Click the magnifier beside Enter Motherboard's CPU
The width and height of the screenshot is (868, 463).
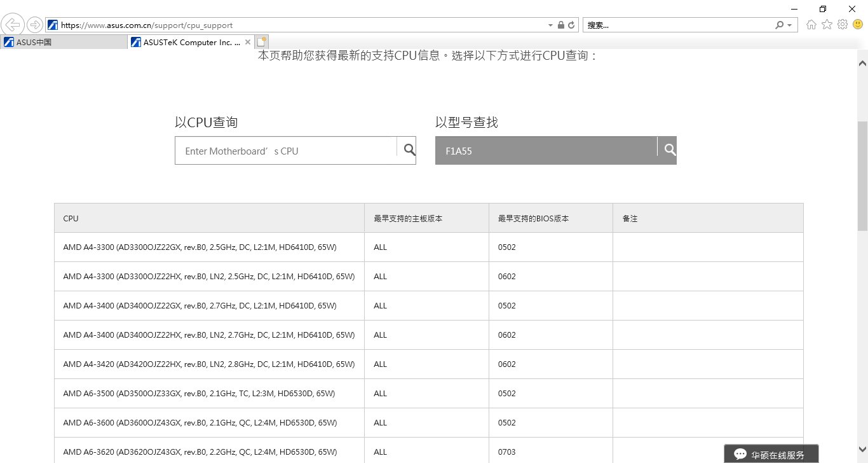409,149
